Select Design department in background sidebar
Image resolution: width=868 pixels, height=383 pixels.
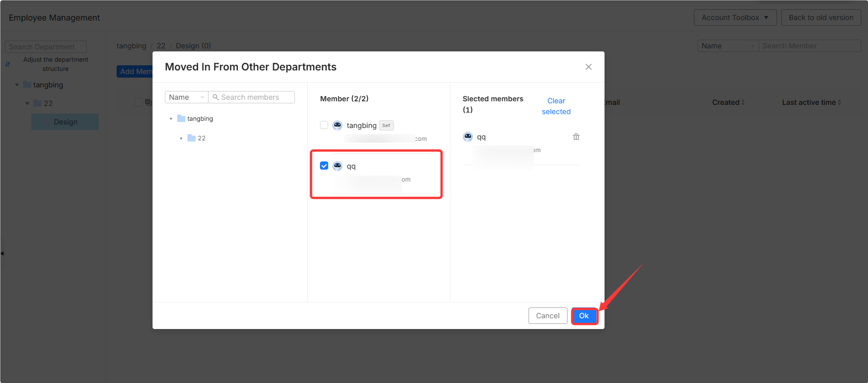65,122
